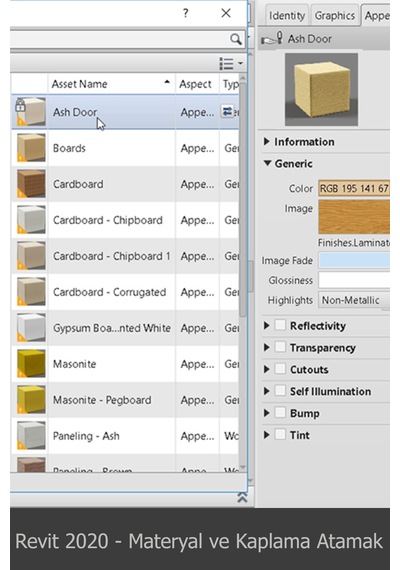Image resolution: width=400 pixels, height=570 pixels.
Task: Click the replace asset icon in Ash Door row
Action: tap(227, 111)
